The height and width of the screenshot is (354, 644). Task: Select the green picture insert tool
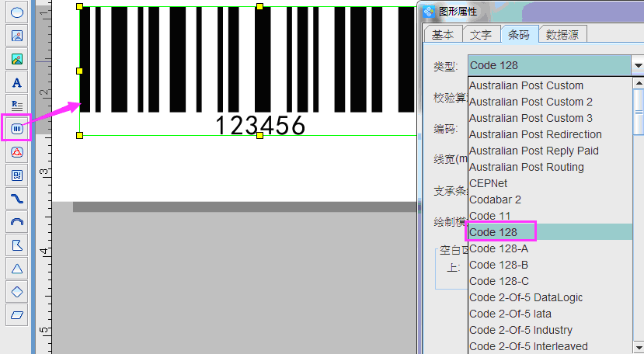pos(17,60)
